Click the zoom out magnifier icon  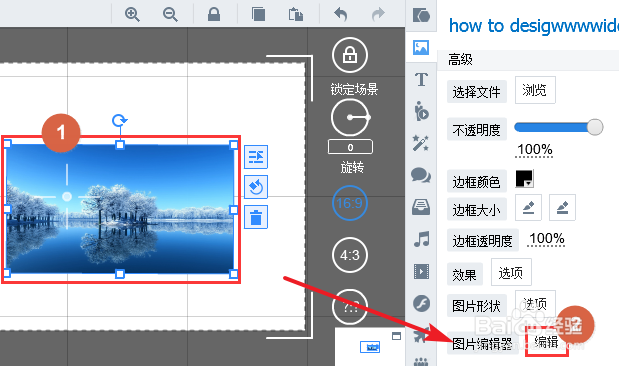click(x=170, y=15)
